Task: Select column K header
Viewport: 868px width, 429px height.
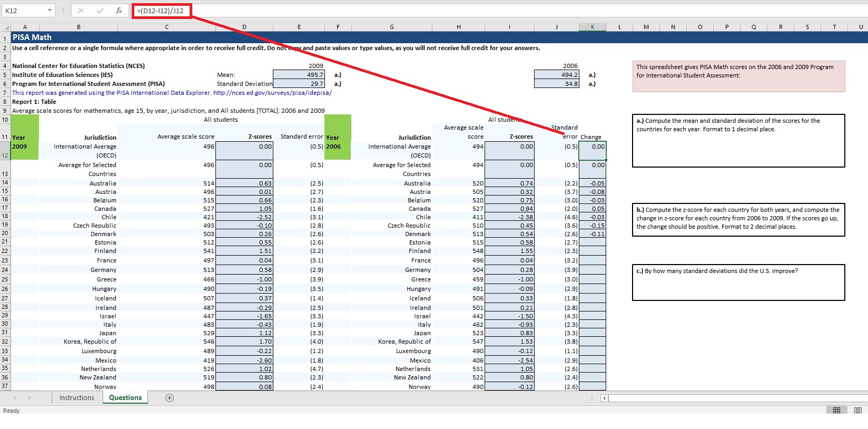Action: pos(593,27)
